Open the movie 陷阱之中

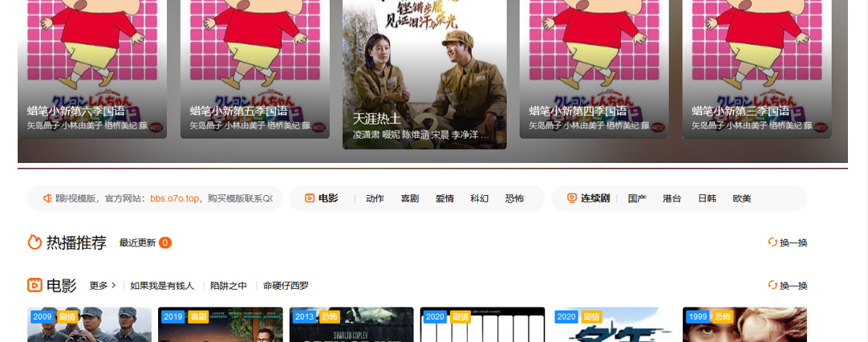click(229, 286)
